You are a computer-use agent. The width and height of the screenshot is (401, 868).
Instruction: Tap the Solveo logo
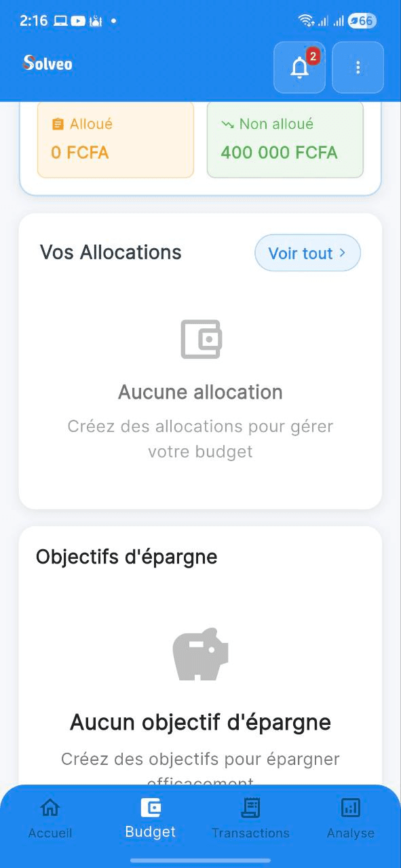(46, 64)
